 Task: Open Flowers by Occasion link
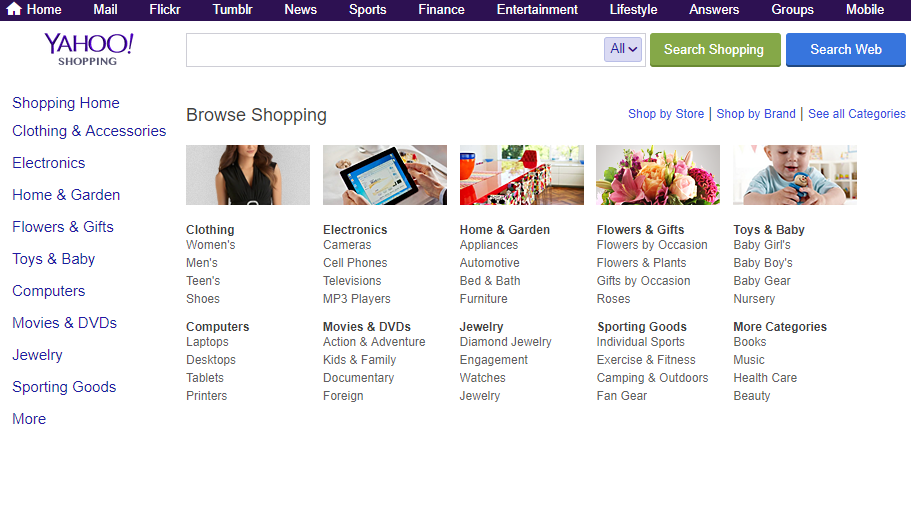pyautogui.click(x=652, y=245)
